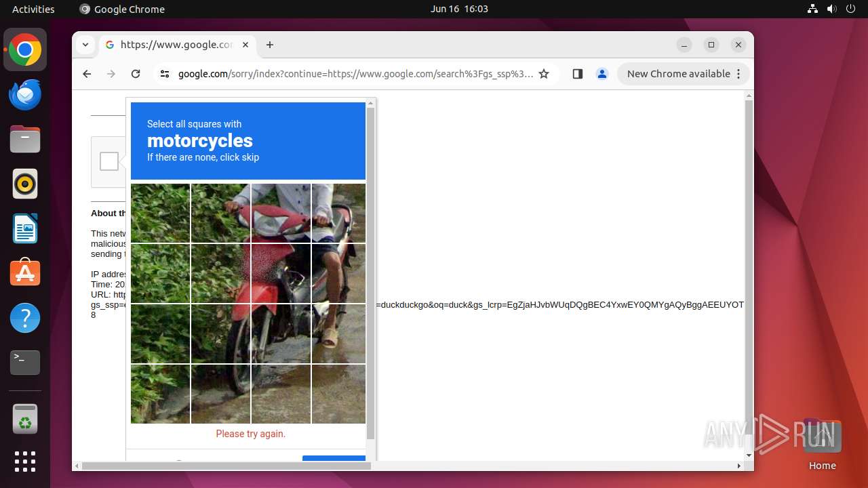Open the power system menu icon
Screen dimensions: 868x488
[851, 9]
